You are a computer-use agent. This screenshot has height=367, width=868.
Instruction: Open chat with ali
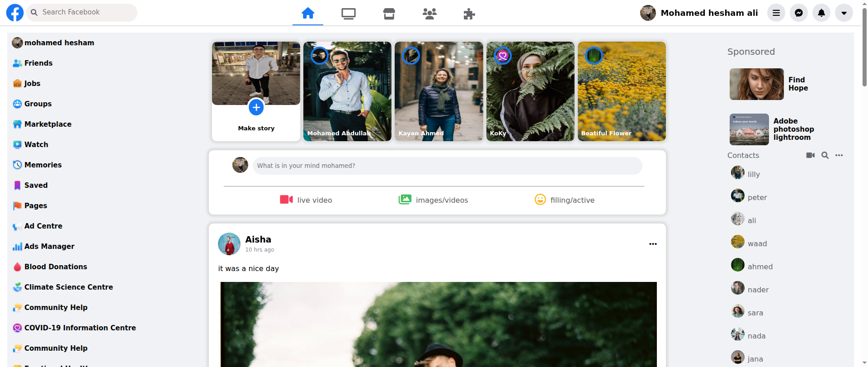coord(744,220)
